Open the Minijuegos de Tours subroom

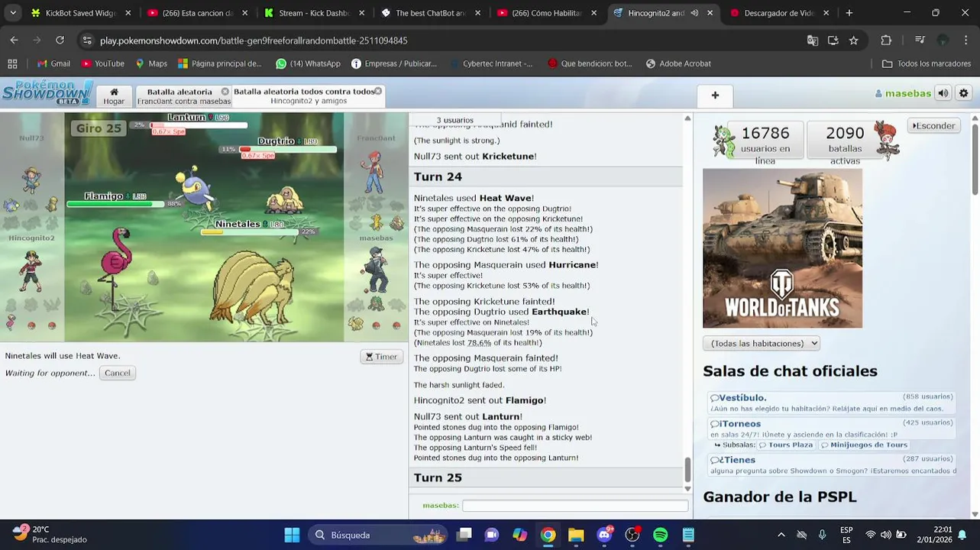tap(864, 445)
